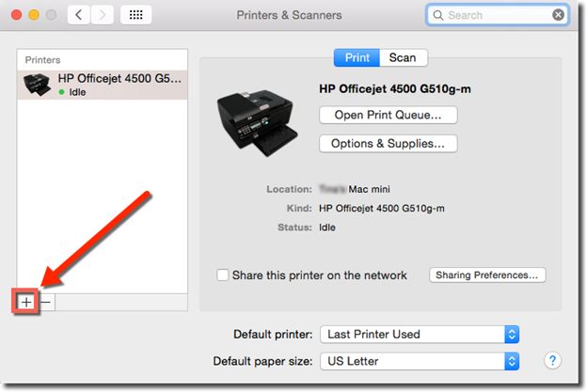The height and width of the screenshot is (392, 587).
Task: Switch to the Print tab
Action: pyautogui.click(x=357, y=57)
